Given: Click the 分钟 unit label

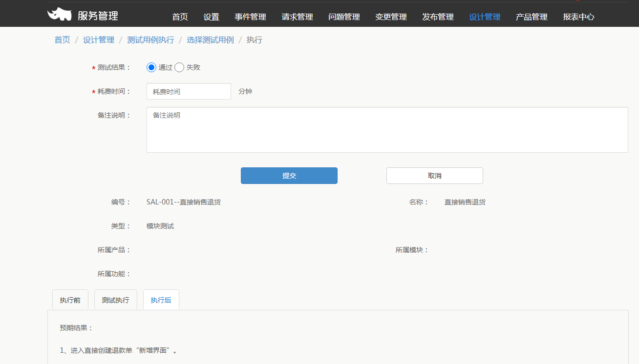Looking at the screenshot, I should coord(245,91).
